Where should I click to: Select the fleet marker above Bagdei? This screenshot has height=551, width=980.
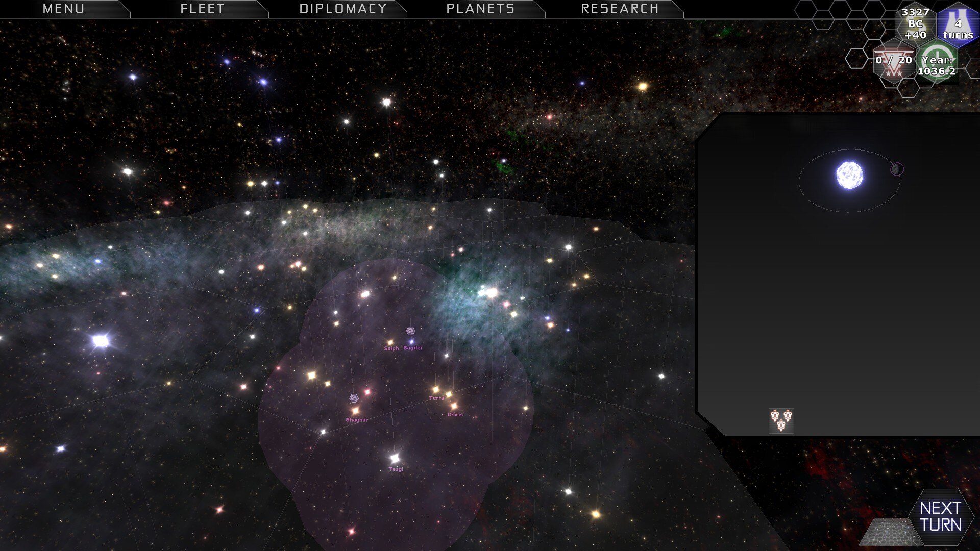[410, 331]
